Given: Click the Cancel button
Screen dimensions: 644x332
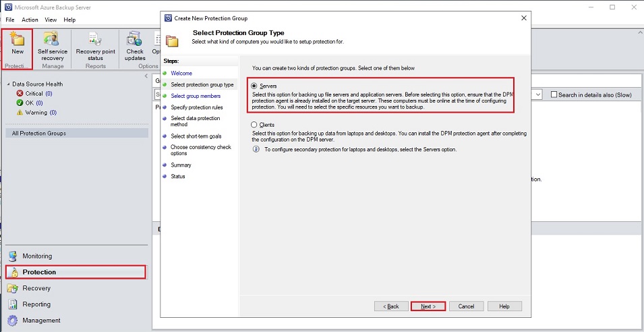Looking at the screenshot, I should (466, 306).
